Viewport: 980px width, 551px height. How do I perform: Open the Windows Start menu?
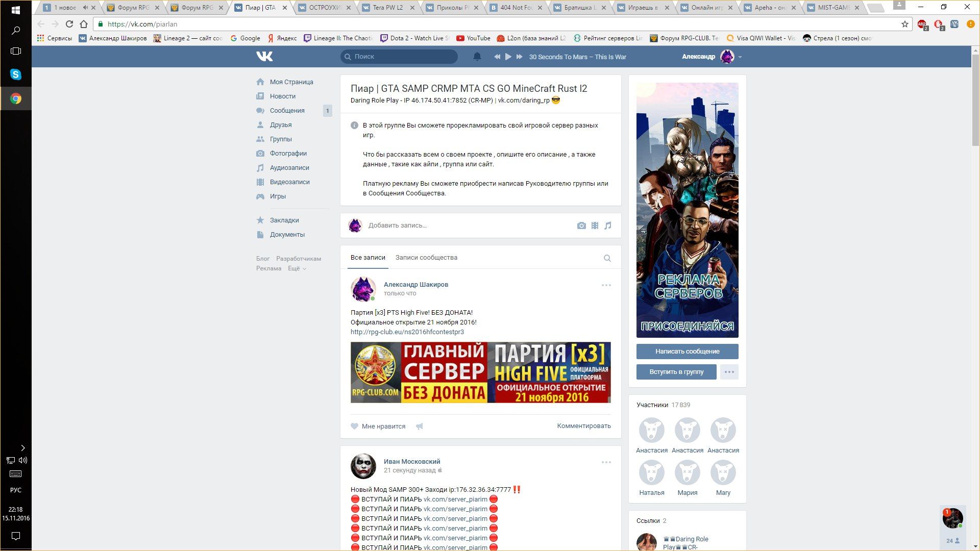[x=15, y=10]
